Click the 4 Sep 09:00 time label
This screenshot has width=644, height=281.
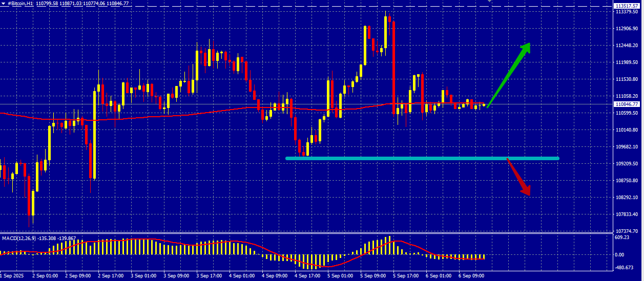274,276
